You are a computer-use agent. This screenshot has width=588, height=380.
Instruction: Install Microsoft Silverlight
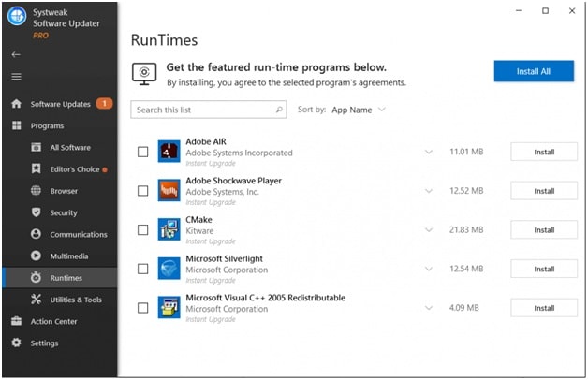(x=544, y=269)
